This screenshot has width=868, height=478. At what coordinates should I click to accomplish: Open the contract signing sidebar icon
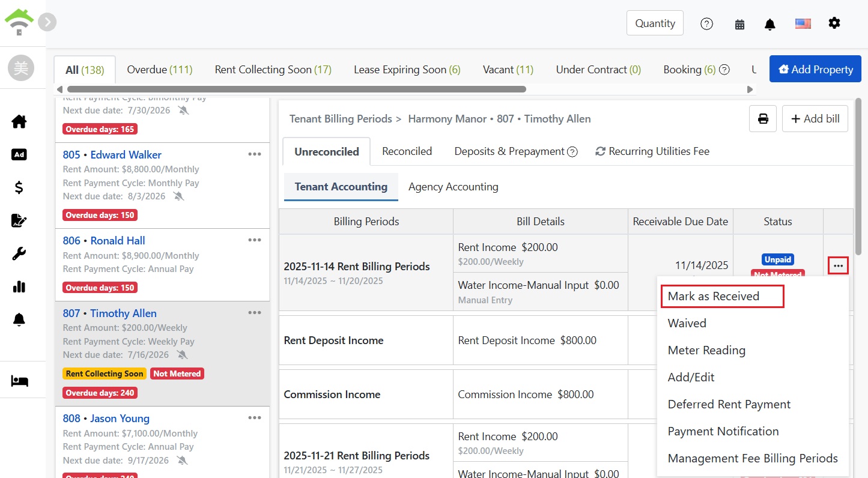pos(19,221)
